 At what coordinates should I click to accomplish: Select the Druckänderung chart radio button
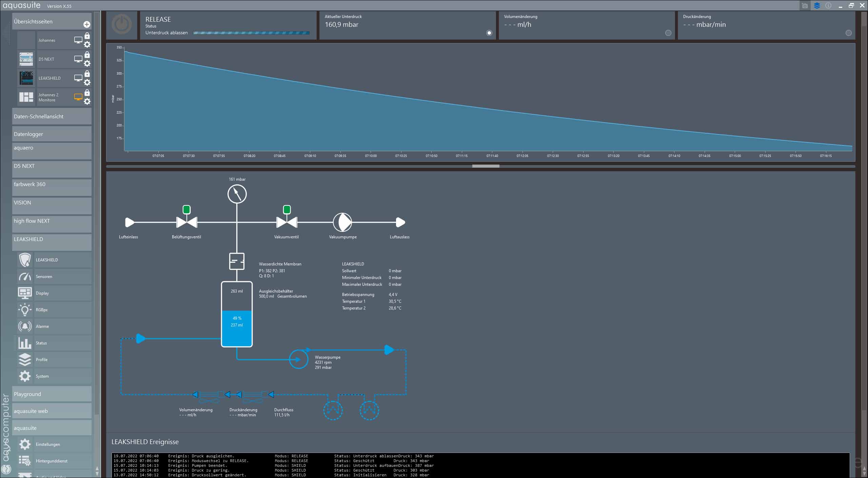coord(848,33)
